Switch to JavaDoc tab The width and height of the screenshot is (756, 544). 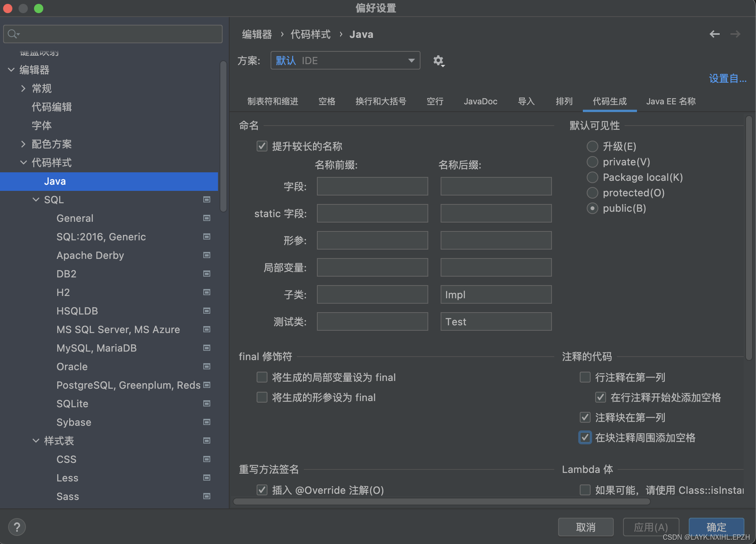480,101
